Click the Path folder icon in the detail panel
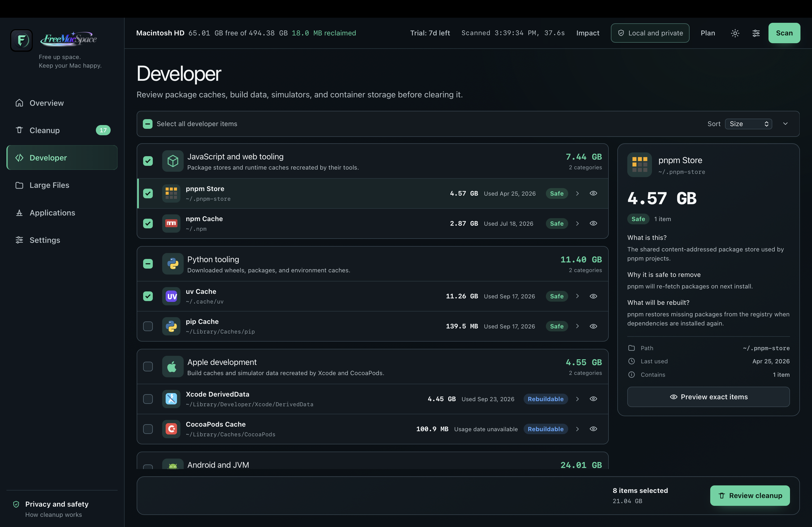This screenshot has height=527, width=812. (x=632, y=348)
